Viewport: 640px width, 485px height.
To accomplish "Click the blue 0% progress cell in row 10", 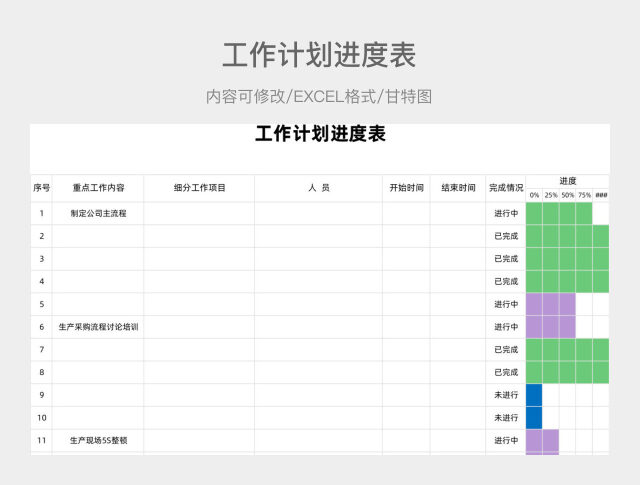I will (x=534, y=418).
